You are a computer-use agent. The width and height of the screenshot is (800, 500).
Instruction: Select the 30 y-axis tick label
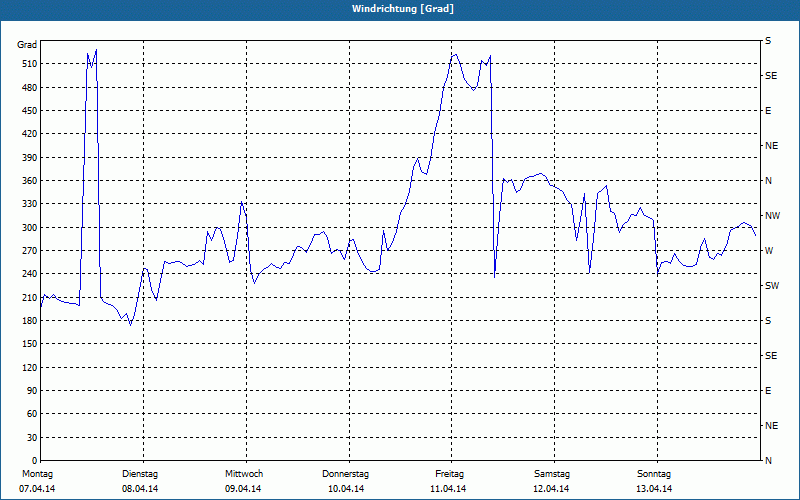[32, 438]
